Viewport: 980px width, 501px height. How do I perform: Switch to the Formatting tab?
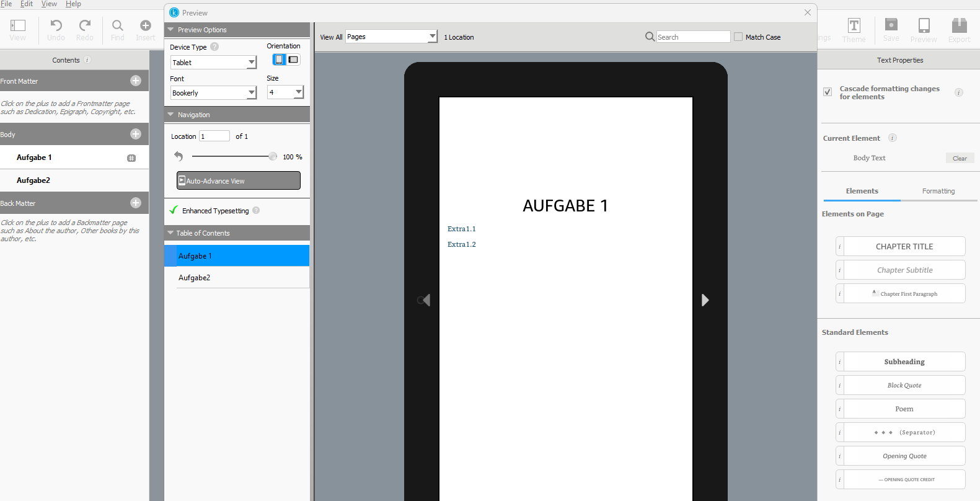(x=938, y=191)
